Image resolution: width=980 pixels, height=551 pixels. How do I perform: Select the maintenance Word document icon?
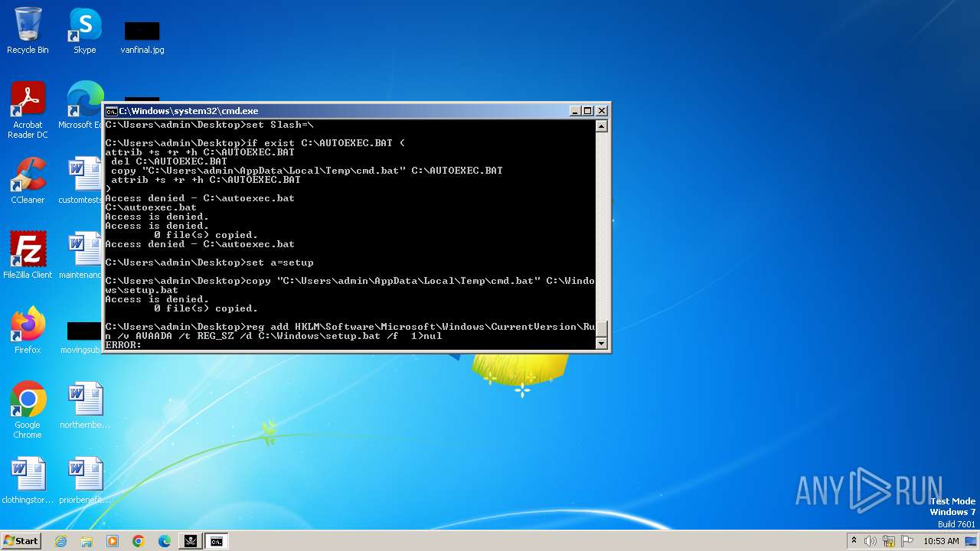[84, 256]
